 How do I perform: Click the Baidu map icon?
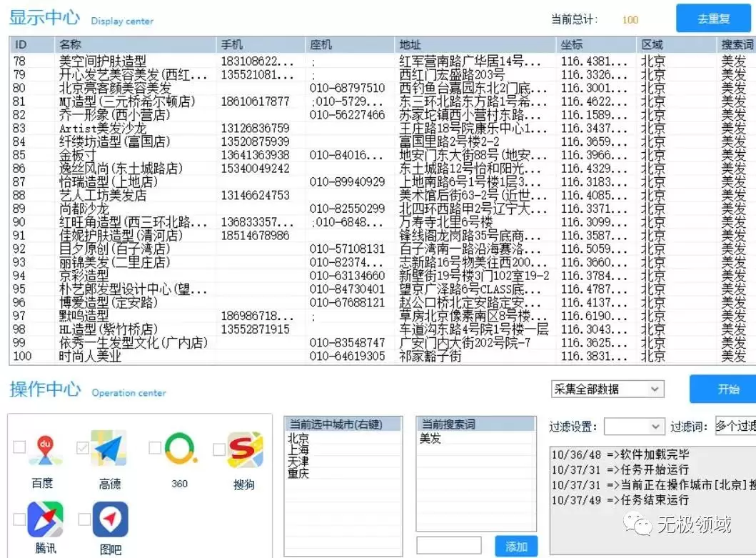click(x=45, y=449)
